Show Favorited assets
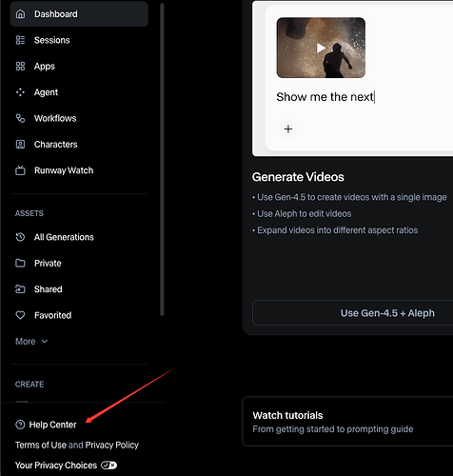Viewport: 453px width, 476px height. [79, 315]
